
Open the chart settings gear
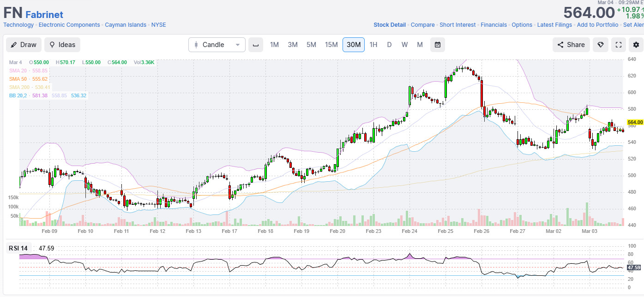[636, 45]
